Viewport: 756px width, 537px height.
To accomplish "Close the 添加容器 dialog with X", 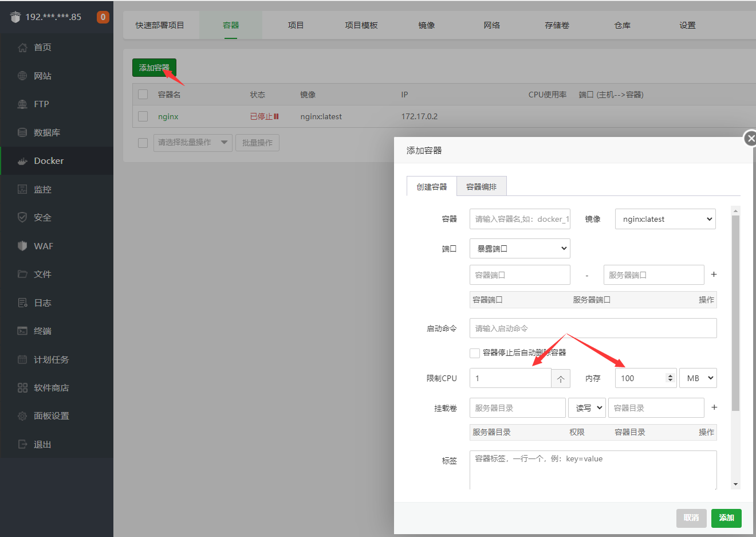I will [750, 138].
